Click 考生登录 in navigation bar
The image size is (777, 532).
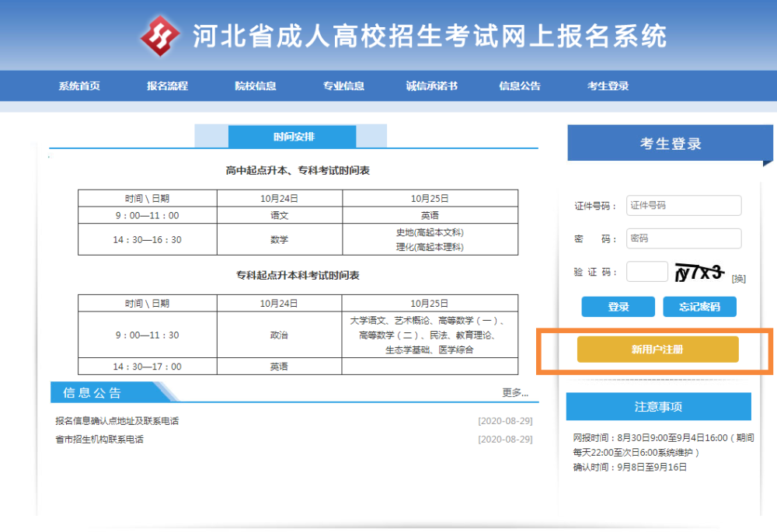tap(608, 86)
